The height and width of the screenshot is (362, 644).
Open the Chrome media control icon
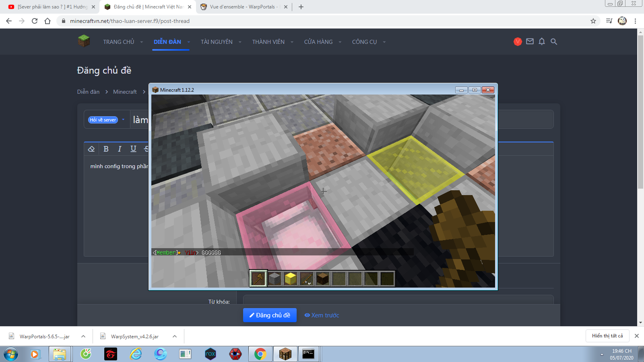609,21
